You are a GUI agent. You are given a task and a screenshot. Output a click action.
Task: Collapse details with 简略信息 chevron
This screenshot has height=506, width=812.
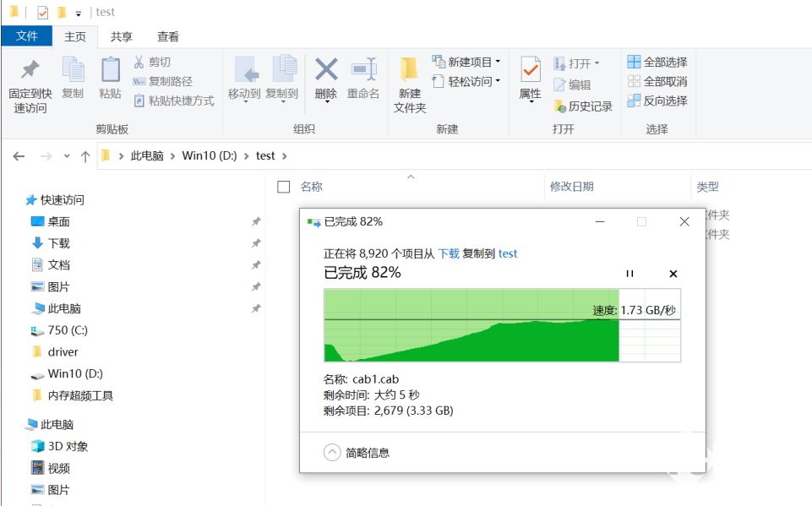coord(332,453)
